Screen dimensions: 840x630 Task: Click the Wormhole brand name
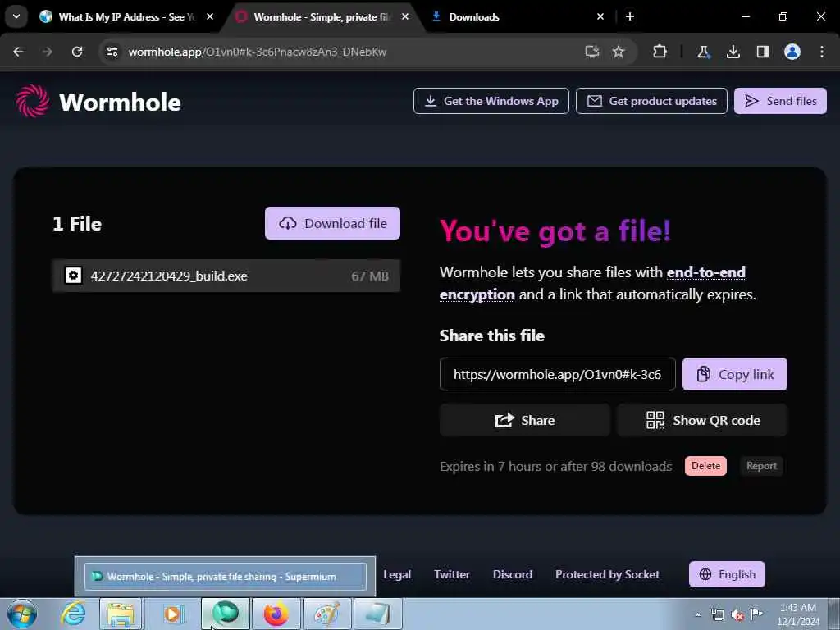point(120,102)
